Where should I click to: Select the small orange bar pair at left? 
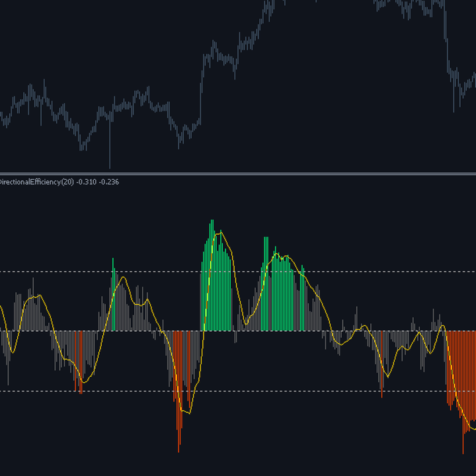tap(78, 362)
